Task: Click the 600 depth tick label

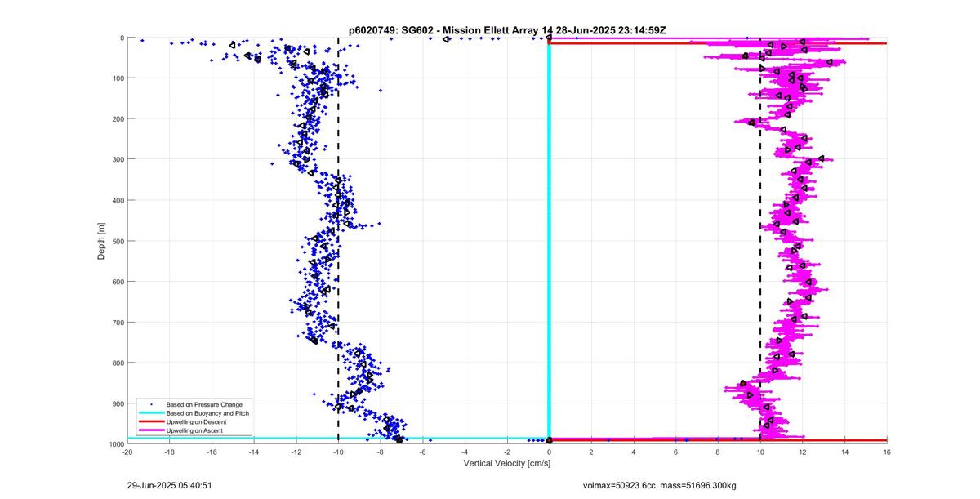Action: click(x=117, y=282)
